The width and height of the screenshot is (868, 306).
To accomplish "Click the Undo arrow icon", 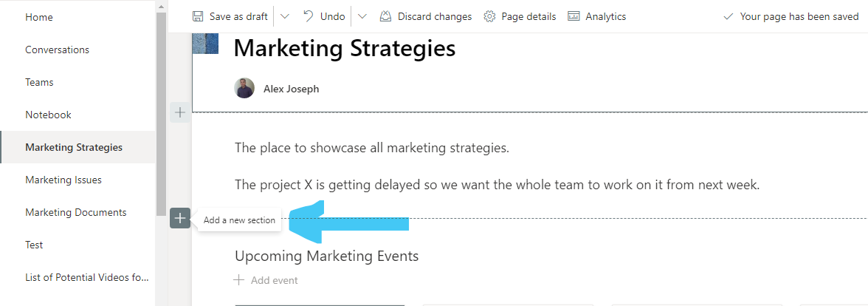I will pos(309,16).
